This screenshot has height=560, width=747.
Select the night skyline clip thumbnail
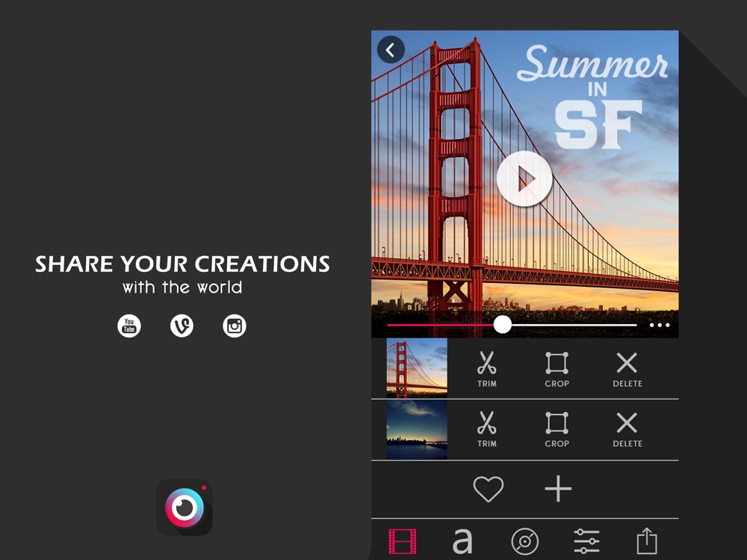[x=417, y=429]
